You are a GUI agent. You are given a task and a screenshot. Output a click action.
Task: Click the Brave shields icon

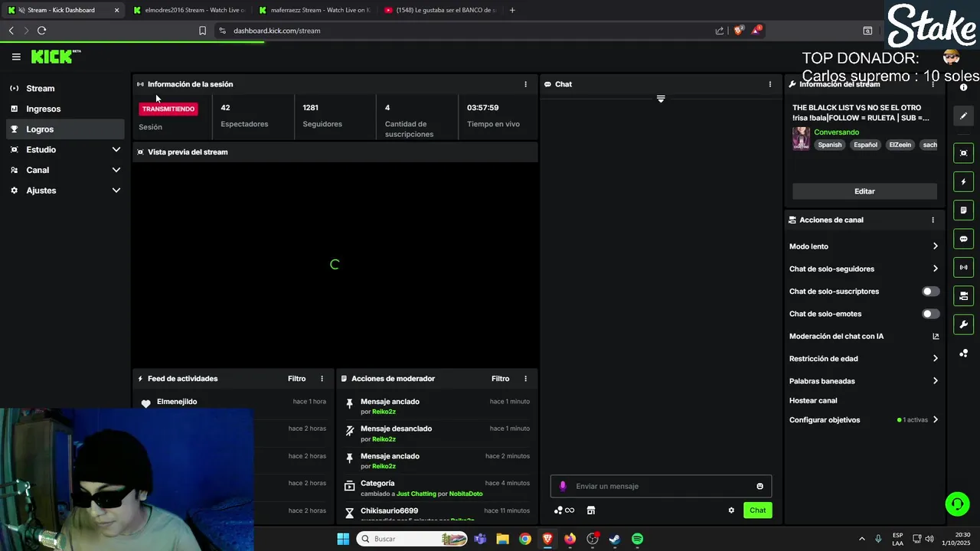(739, 31)
